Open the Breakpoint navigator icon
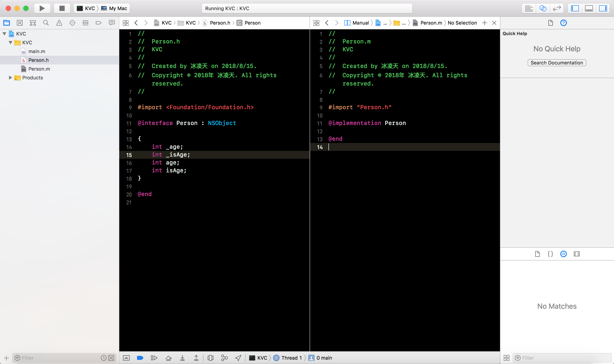The image size is (614, 364). tap(98, 23)
